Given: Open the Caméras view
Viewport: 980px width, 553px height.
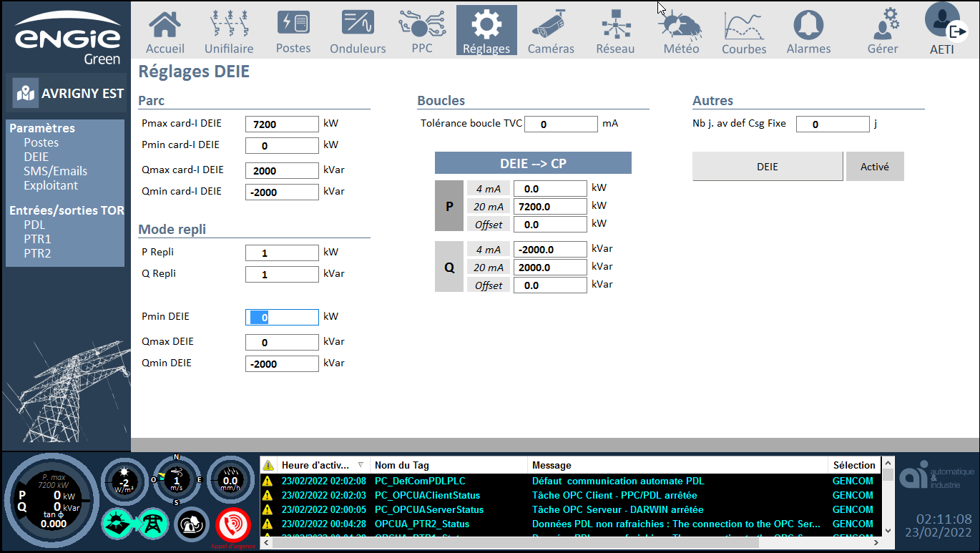Looking at the screenshot, I should coord(551,31).
